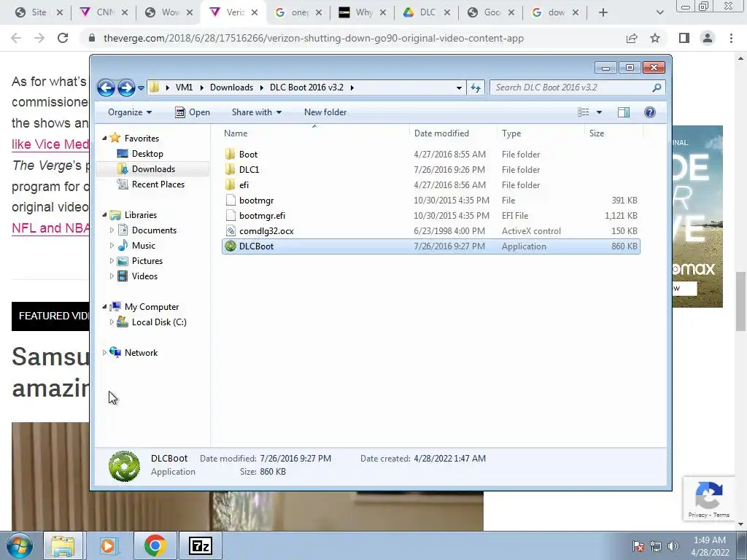This screenshot has height=560, width=747.
Task: Click the Explorer help icon
Action: 649,112
